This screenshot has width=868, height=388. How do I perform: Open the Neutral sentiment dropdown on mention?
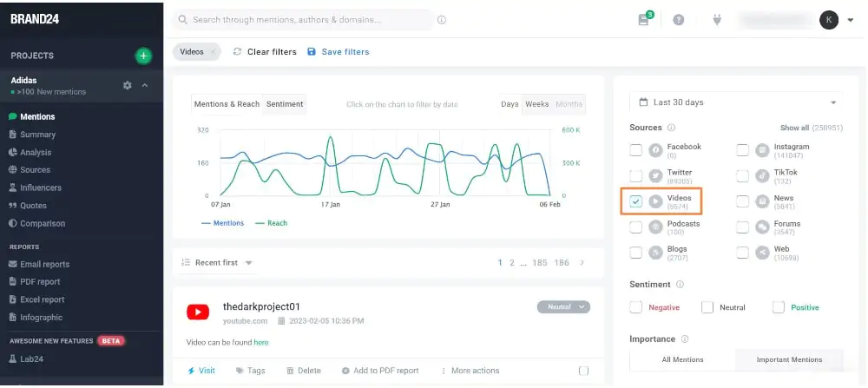pyautogui.click(x=563, y=306)
